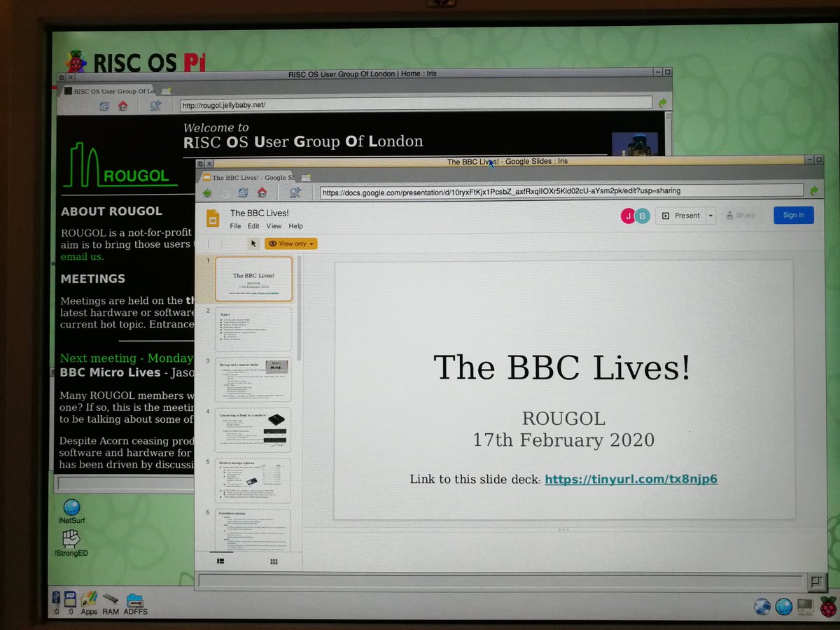The width and height of the screenshot is (840, 630).
Task: Click green go arrow in ROUGOL Iris window
Action: click(x=663, y=103)
